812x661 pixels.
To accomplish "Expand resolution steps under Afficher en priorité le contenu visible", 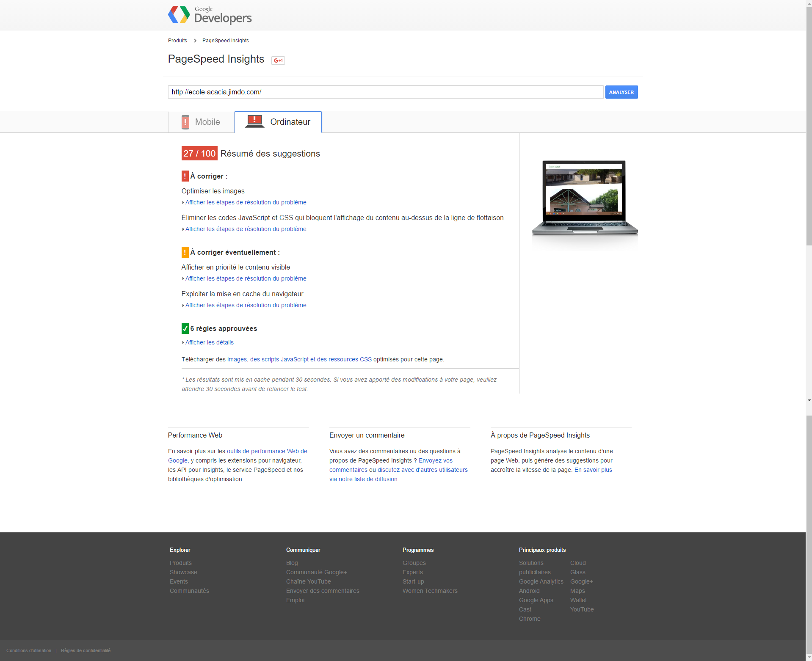I will [246, 278].
